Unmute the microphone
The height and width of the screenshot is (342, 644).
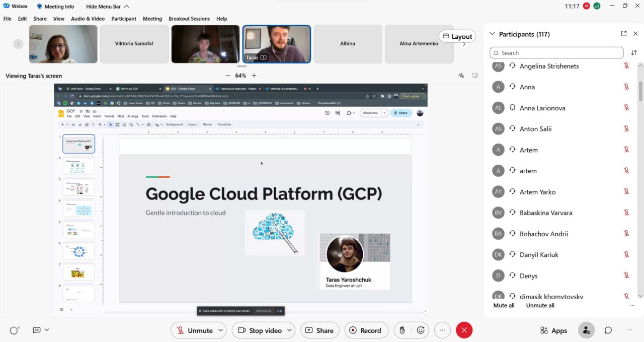194,330
